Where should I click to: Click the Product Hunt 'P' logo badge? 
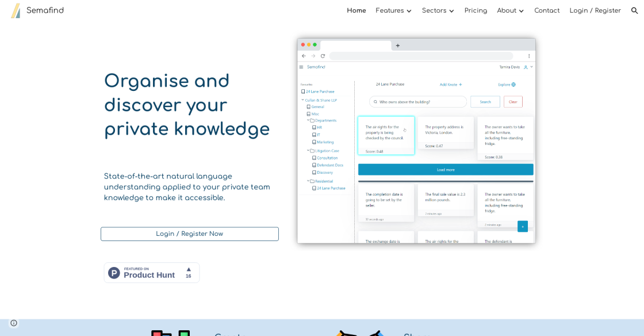(114, 273)
